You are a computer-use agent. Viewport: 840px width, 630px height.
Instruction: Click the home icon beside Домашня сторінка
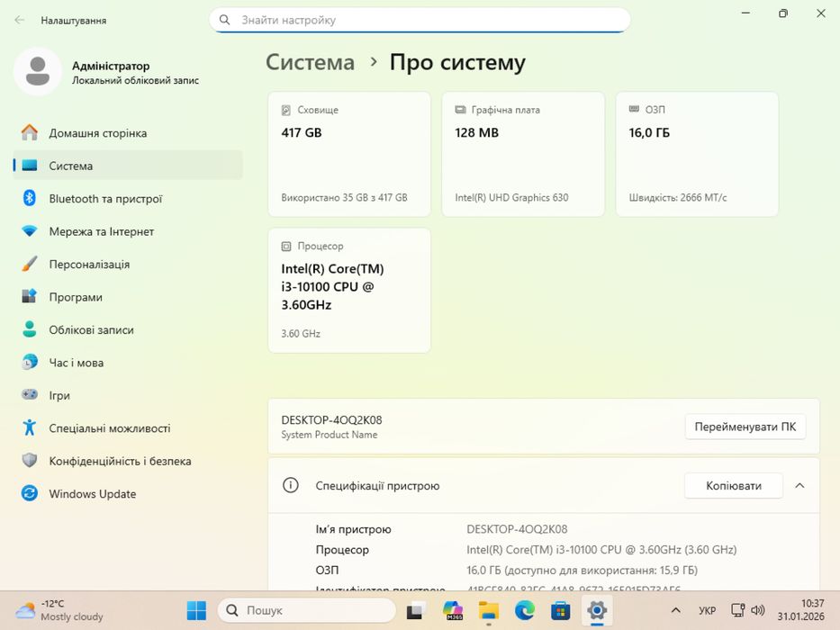30,133
